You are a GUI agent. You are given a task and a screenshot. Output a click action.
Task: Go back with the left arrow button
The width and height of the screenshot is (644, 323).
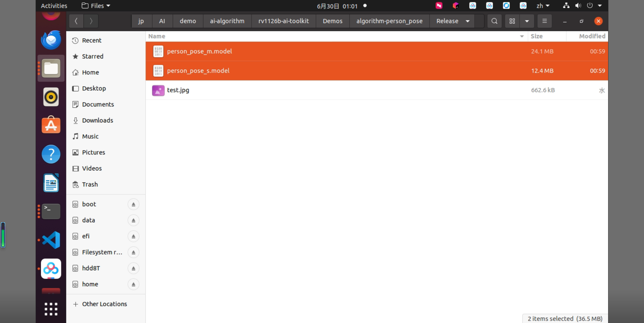76,21
